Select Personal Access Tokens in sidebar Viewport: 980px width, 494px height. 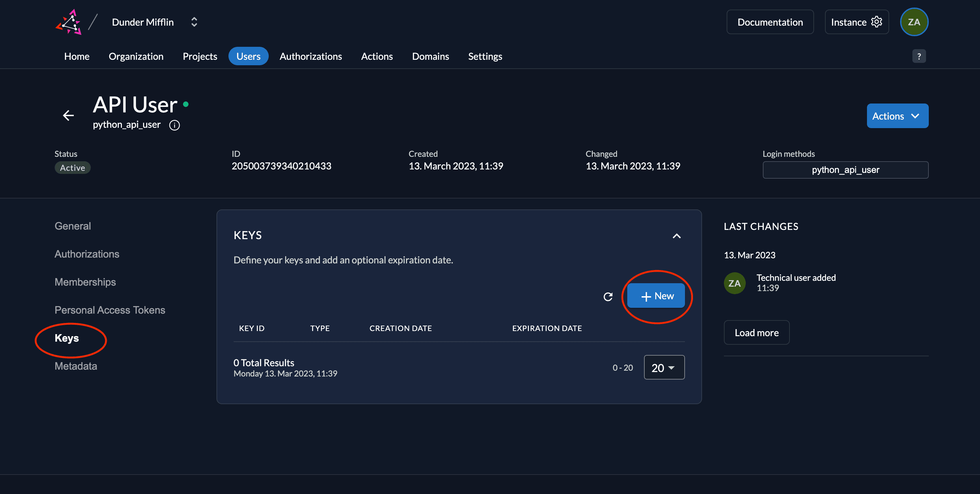coord(110,310)
